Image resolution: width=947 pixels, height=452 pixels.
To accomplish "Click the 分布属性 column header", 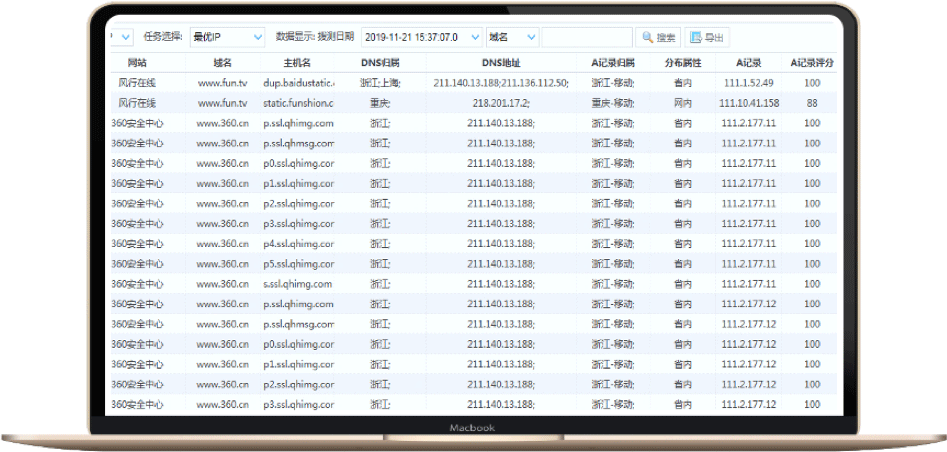I will tap(683, 62).
